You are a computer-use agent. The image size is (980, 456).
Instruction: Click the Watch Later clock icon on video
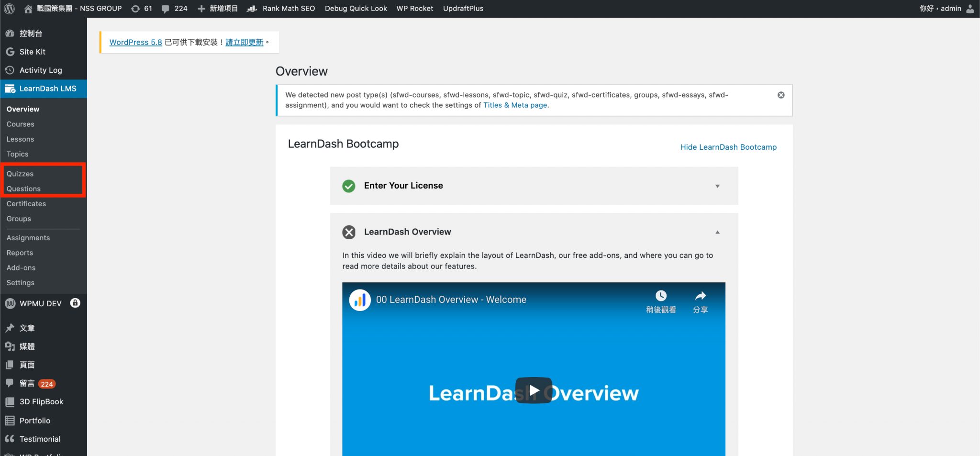pos(661,296)
